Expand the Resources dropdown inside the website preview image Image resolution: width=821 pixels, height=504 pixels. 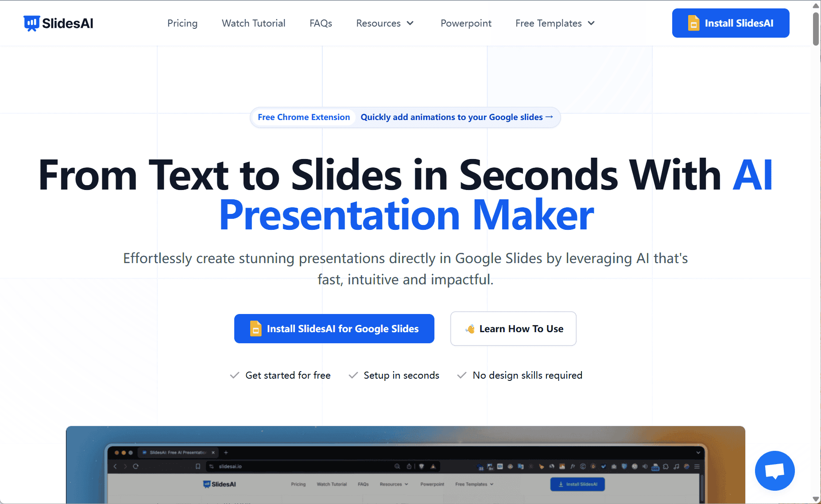point(393,484)
